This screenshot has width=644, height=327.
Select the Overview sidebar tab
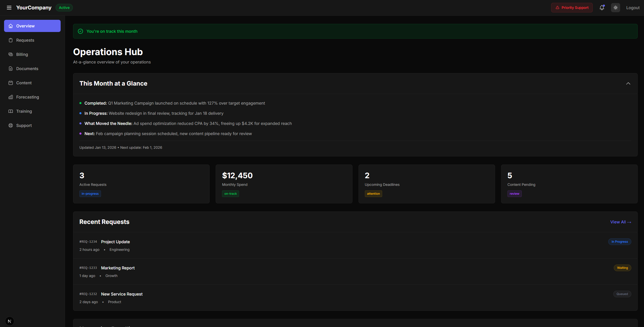(x=32, y=26)
